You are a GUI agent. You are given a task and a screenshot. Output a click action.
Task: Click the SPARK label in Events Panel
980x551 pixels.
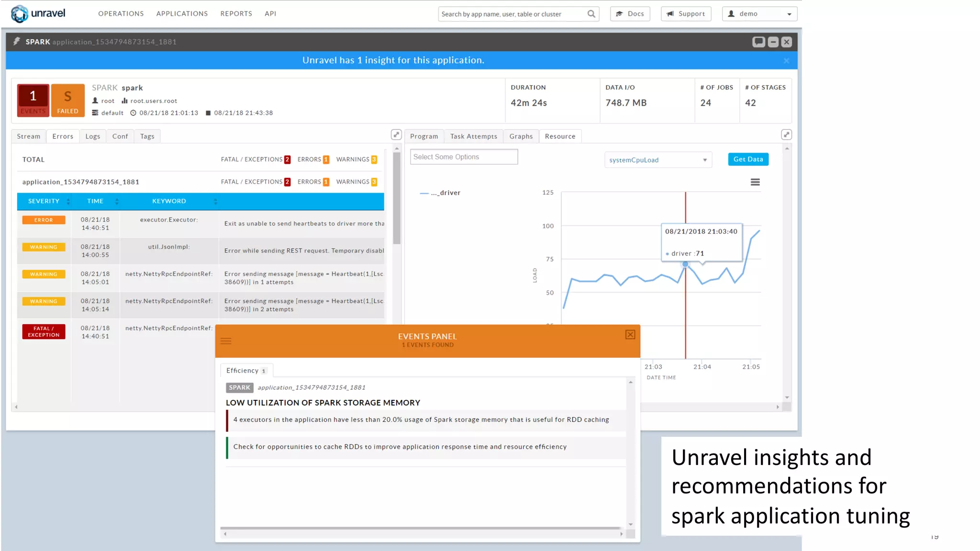coord(240,387)
